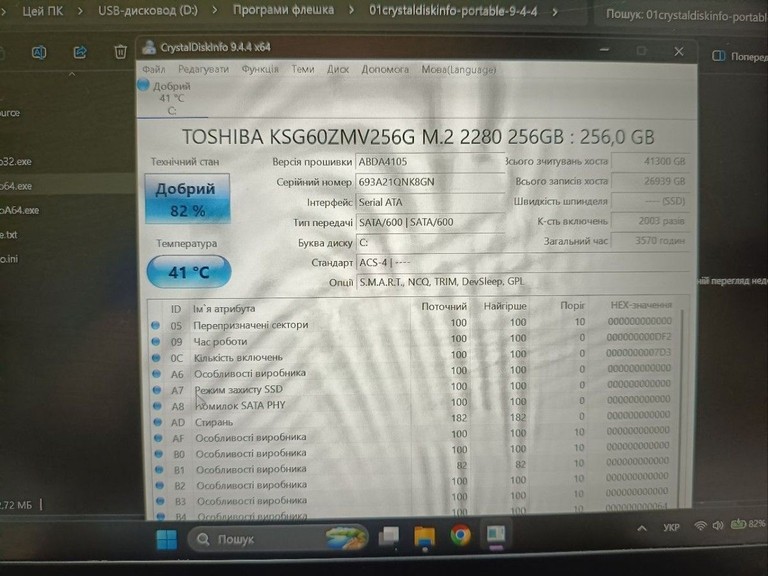Click Explorer toolbar Share icon

click(80, 52)
